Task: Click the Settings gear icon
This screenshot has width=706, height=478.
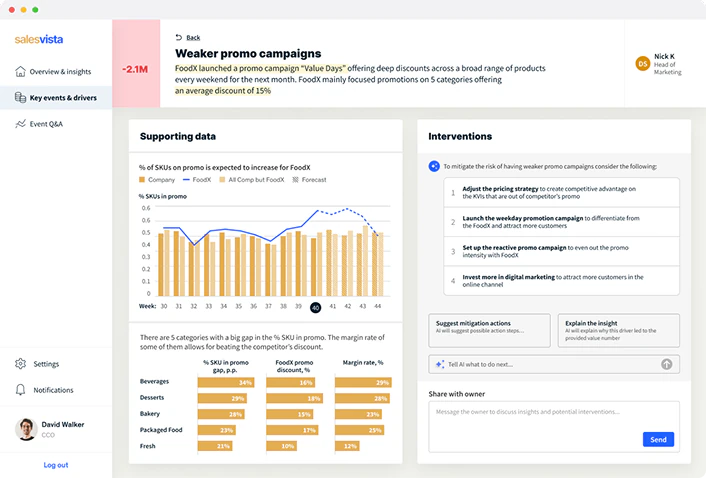Action: [x=20, y=364]
